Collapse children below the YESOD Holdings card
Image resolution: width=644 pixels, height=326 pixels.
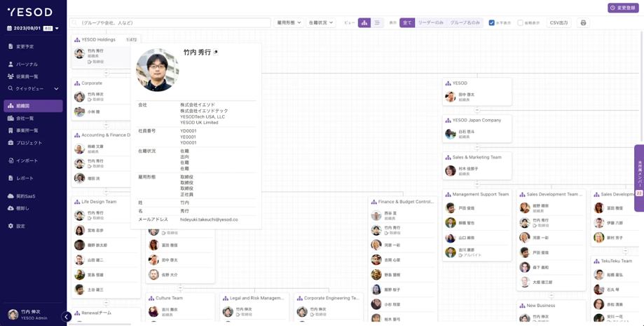(x=106, y=73)
